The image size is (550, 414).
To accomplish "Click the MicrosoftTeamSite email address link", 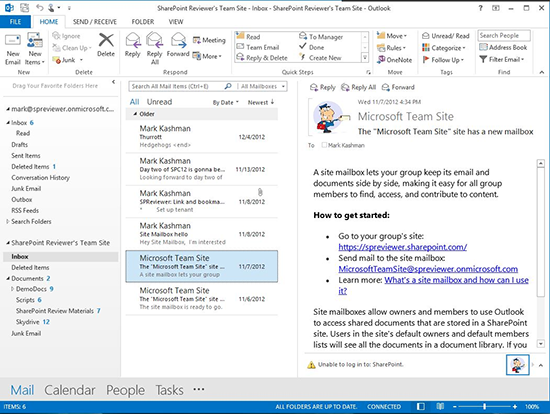I will 428,269.
